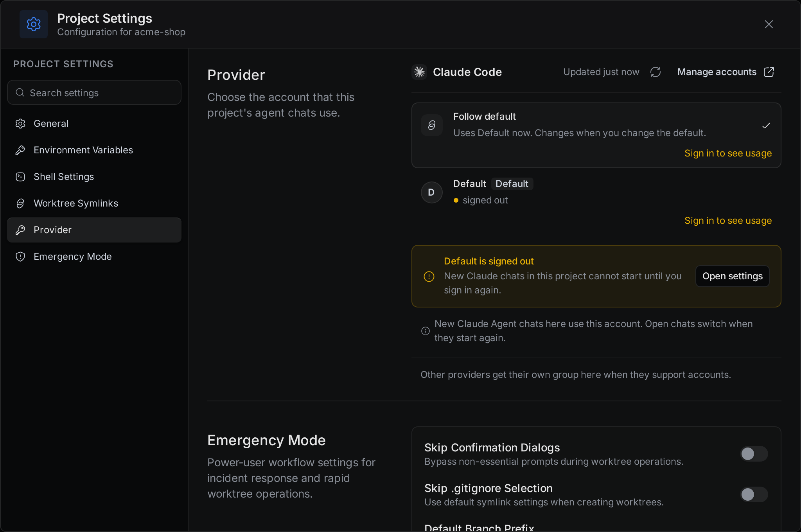This screenshot has height=532, width=801.
Task: Click Sign in to see usage under Default account
Action: (728, 221)
